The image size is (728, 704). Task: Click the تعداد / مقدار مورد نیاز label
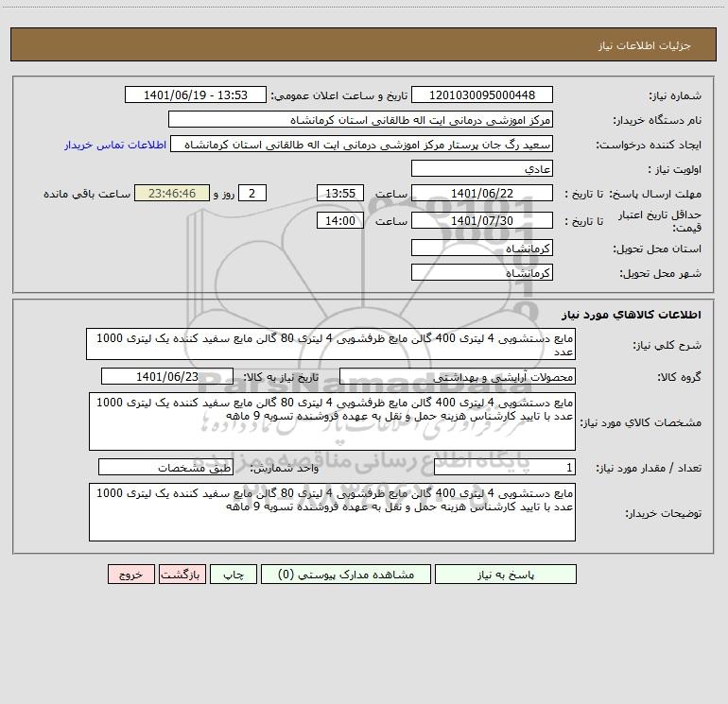(649, 469)
